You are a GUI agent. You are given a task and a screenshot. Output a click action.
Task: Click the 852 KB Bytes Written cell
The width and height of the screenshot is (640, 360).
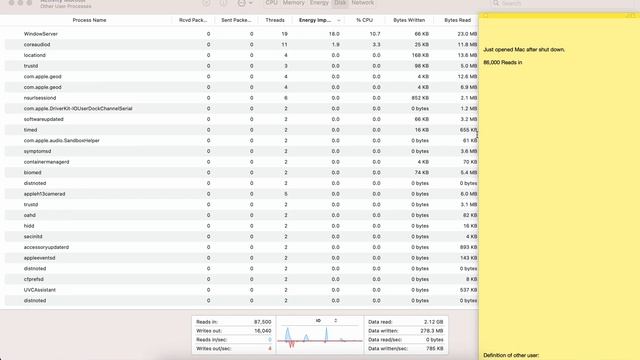(420, 98)
